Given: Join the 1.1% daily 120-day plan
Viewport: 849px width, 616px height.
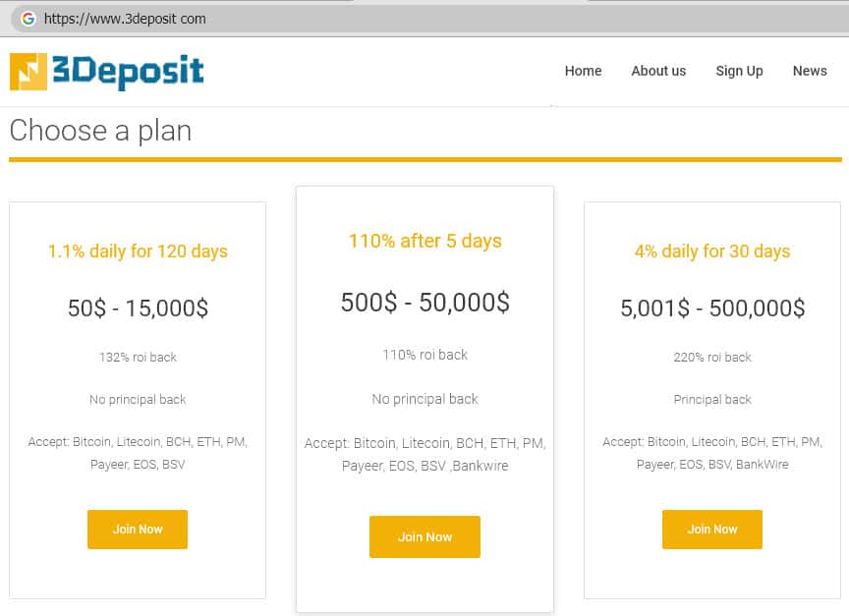Looking at the screenshot, I should [138, 530].
